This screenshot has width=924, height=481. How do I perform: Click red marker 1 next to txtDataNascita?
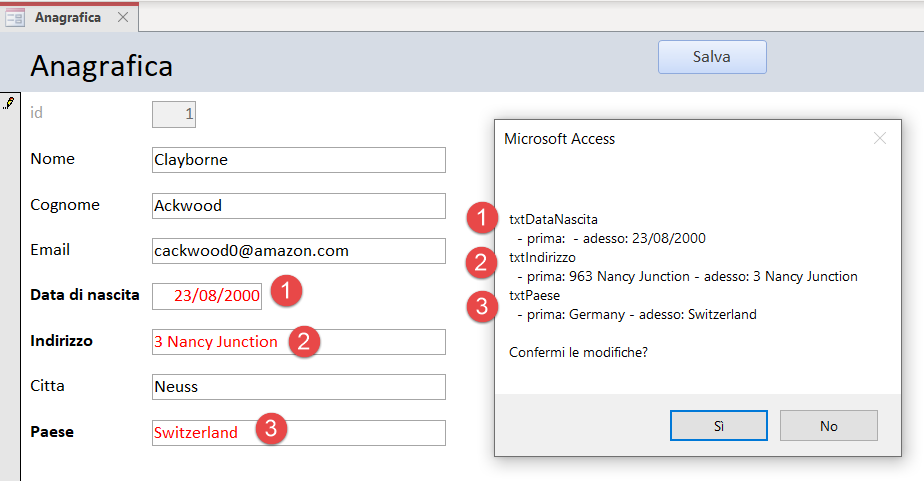pos(482,218)
